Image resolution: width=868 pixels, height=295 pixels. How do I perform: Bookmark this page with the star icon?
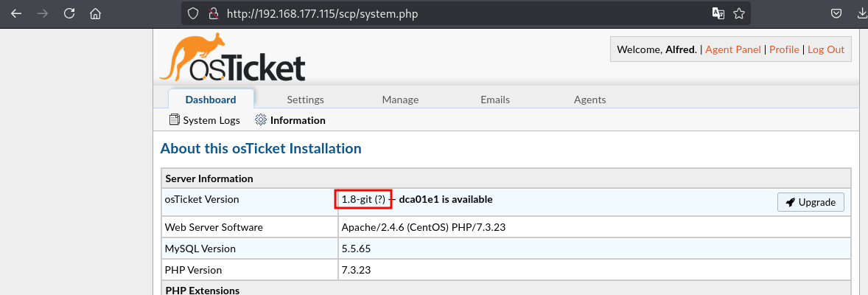(x=739, y=13)
